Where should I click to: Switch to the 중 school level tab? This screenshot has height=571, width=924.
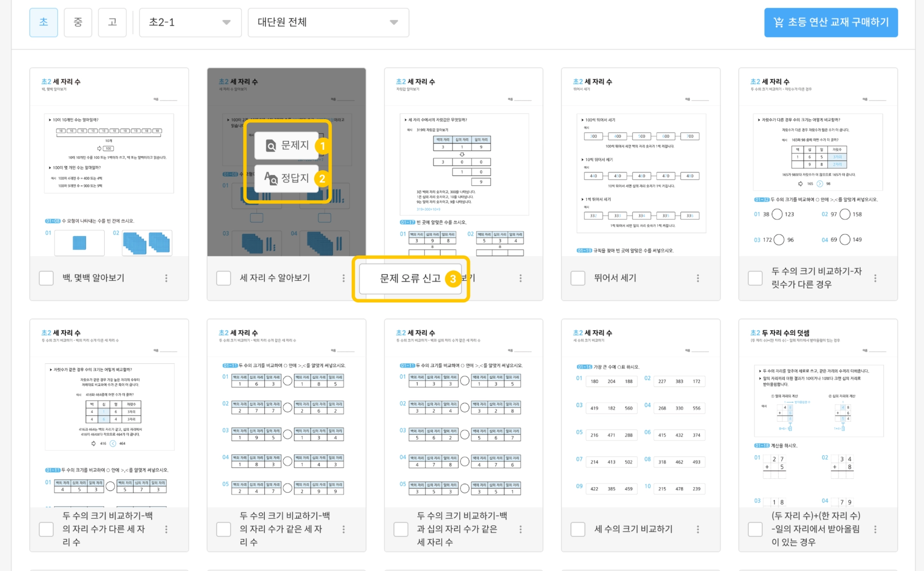click(78, 22)
